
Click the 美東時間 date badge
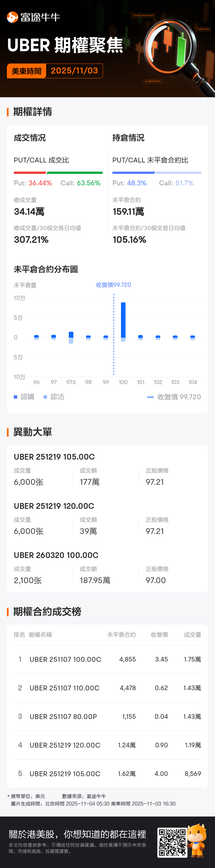(x=55, y=71)
